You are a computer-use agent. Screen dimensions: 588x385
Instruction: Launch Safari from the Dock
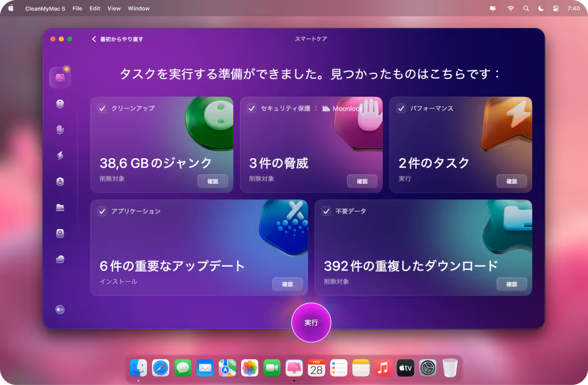tap(161, 368)
